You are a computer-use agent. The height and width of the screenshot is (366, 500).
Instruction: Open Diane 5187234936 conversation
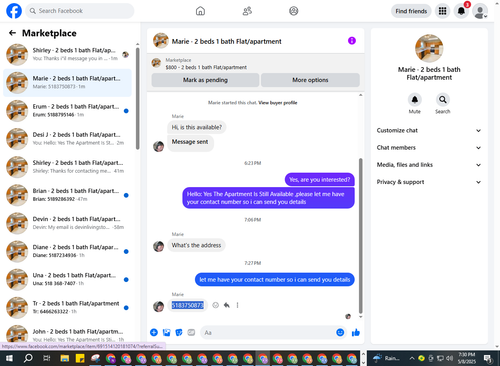point(67,251)
